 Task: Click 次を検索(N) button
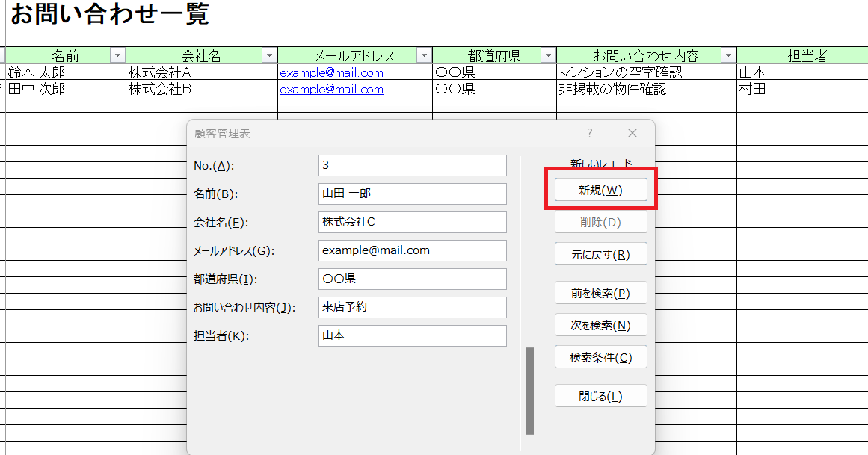600,326
